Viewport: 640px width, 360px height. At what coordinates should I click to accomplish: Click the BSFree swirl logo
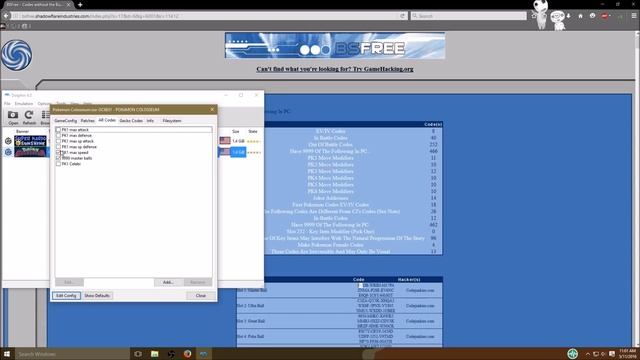pyautogui.click(x=16, y=55)
